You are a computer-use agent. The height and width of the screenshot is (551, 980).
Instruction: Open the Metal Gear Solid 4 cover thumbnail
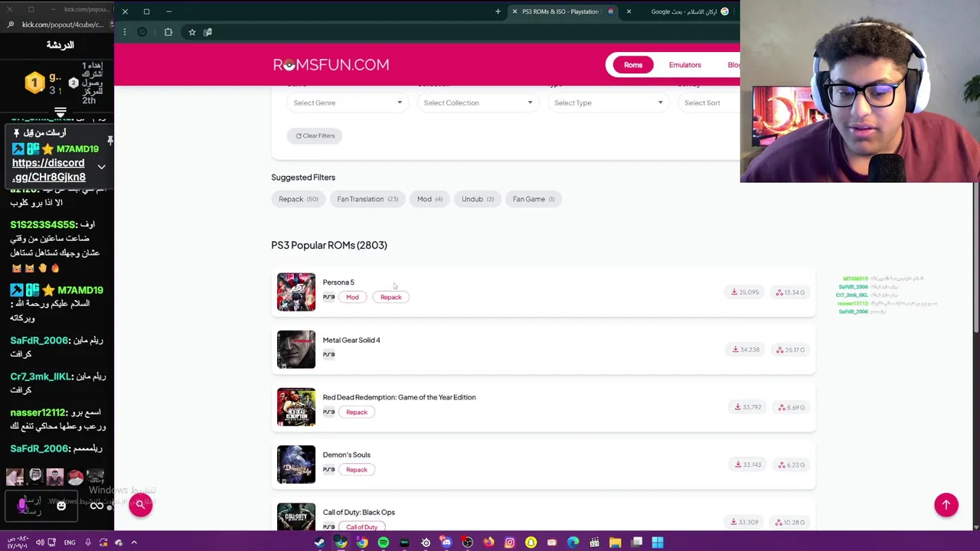coord(296,350)
